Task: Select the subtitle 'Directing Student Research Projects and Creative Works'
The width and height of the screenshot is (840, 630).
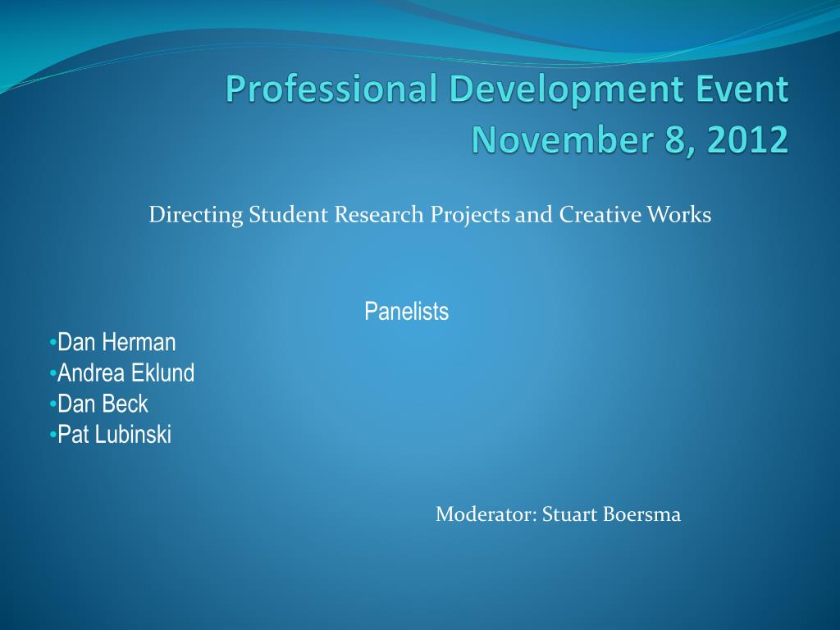Action: [430, 216]
